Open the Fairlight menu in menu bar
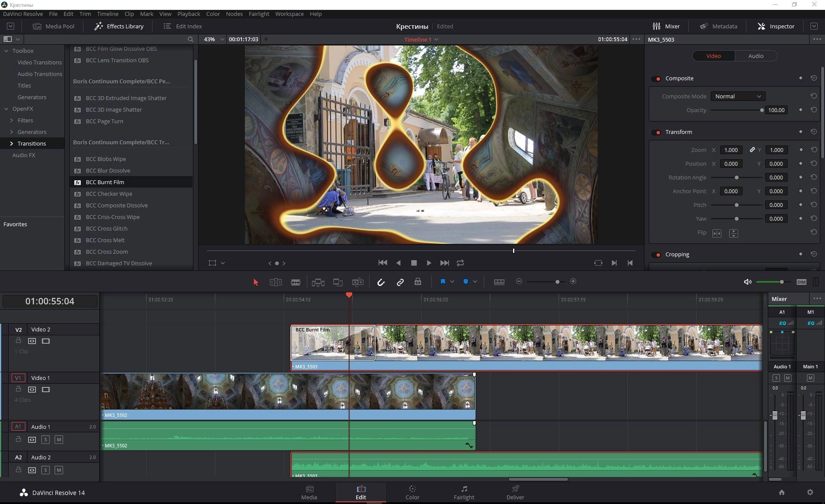The height and width of the screenshot is (504, 825). coord(259,14)
